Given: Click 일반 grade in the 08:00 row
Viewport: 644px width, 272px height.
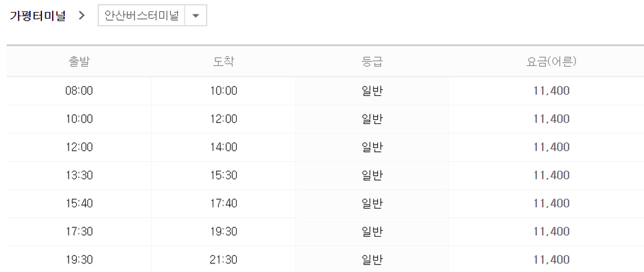Looking at the screenshot, I should click(x=371, y=91).
